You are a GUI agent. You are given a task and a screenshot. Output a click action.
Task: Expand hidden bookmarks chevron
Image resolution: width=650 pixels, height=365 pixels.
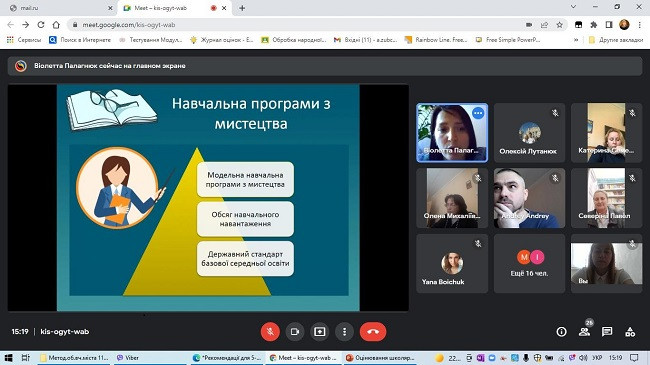(x=576, y=40)
